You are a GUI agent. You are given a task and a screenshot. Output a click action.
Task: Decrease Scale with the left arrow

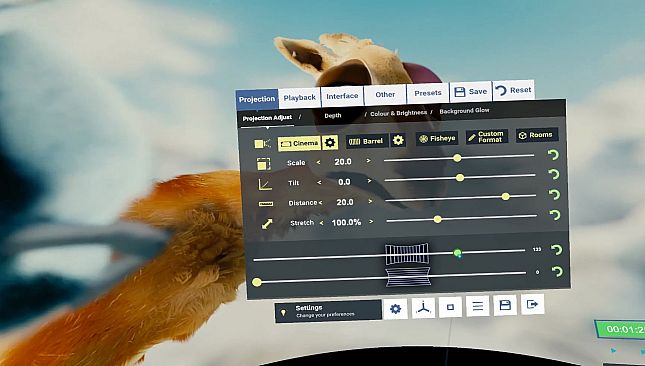(318, 162)
